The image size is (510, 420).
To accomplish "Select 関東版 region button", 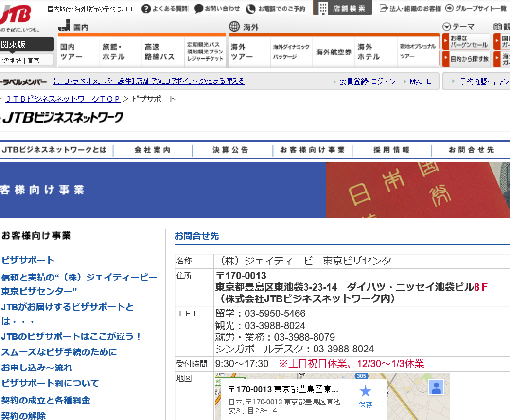I will pyautogui.click(x=27, y=45).
